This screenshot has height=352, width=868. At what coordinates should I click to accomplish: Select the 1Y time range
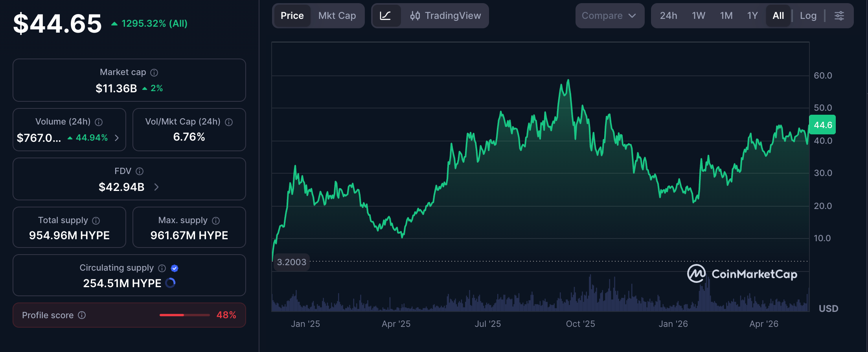coord(752,16)
